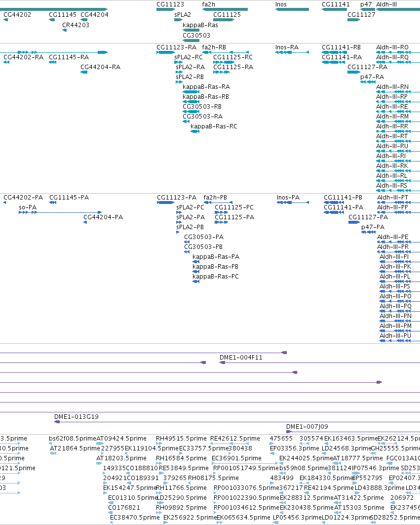The width and height of the screenshot is (420, 525).
Task: Click protein kappaB-Ras-PA
Action: point(216,257)
